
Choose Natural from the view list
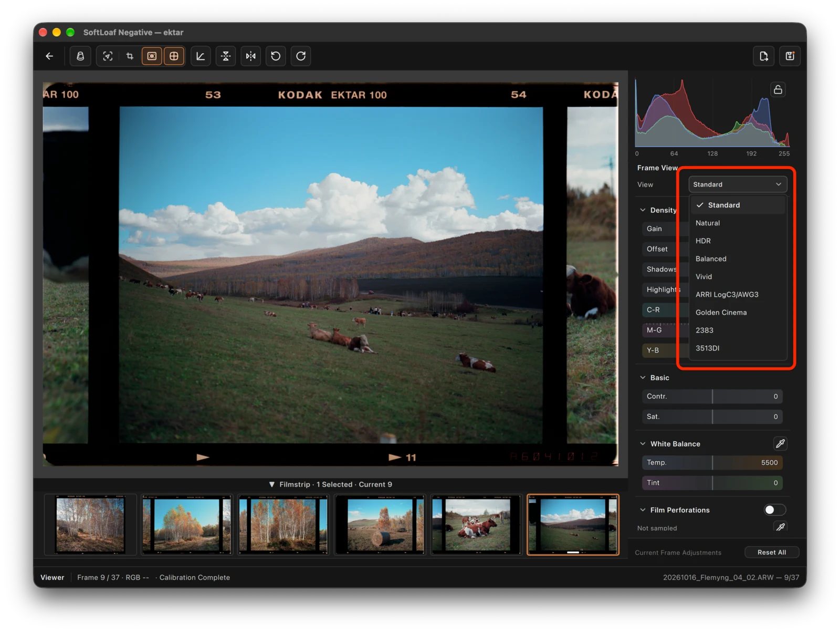(x=738, y=223)
